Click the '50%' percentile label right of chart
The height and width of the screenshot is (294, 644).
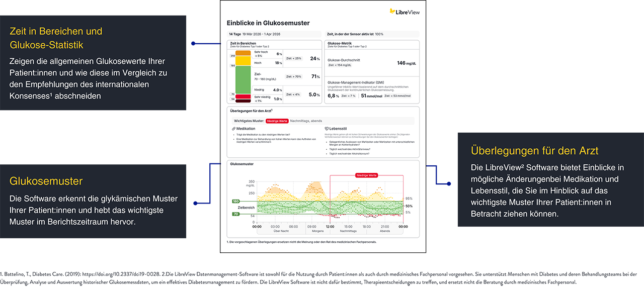(x=409, y=206)
